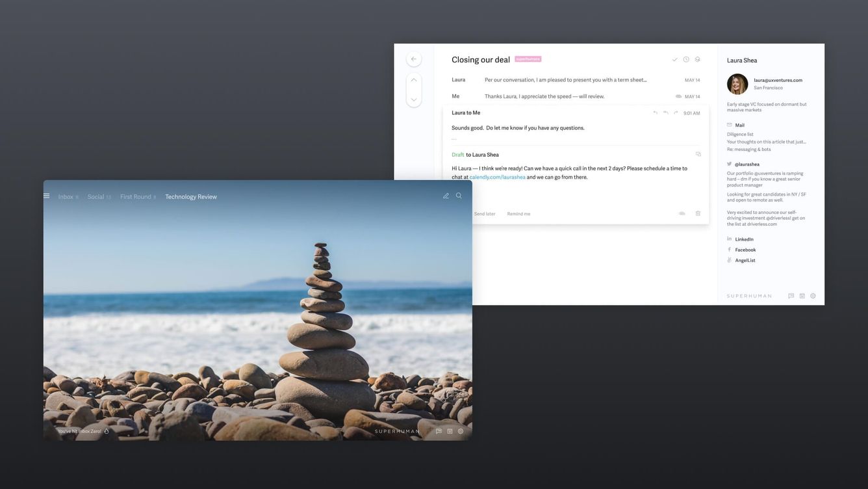The image size is (868, 489).
Task: Switch to the Inbox tab
Action: pos(66,197)
